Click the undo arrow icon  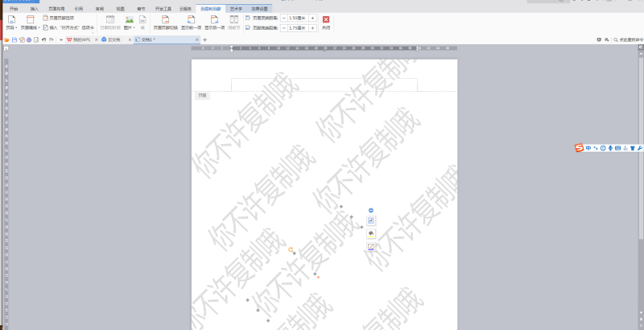(43, 39)
